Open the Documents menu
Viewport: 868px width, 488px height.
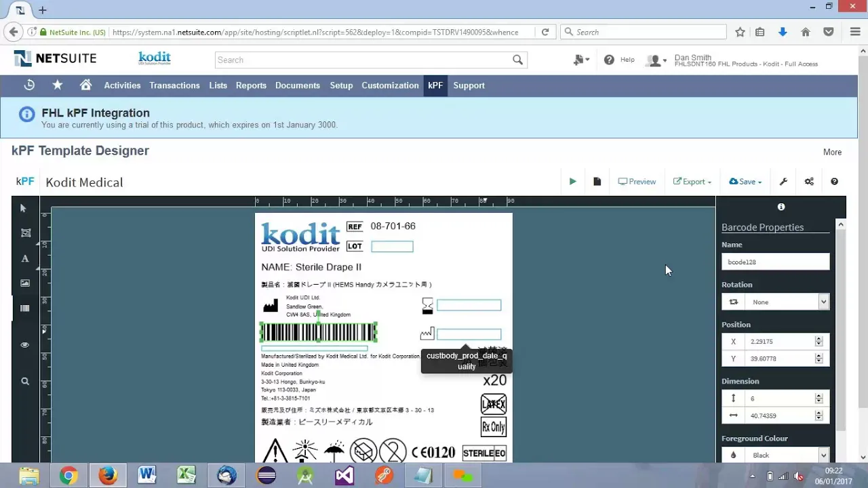[297, 85]
